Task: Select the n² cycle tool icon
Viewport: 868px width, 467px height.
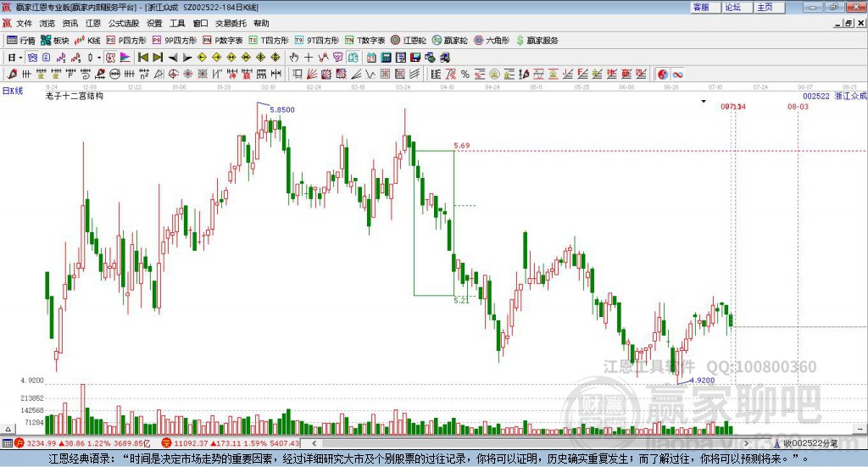Action: (x=144, y=74)
